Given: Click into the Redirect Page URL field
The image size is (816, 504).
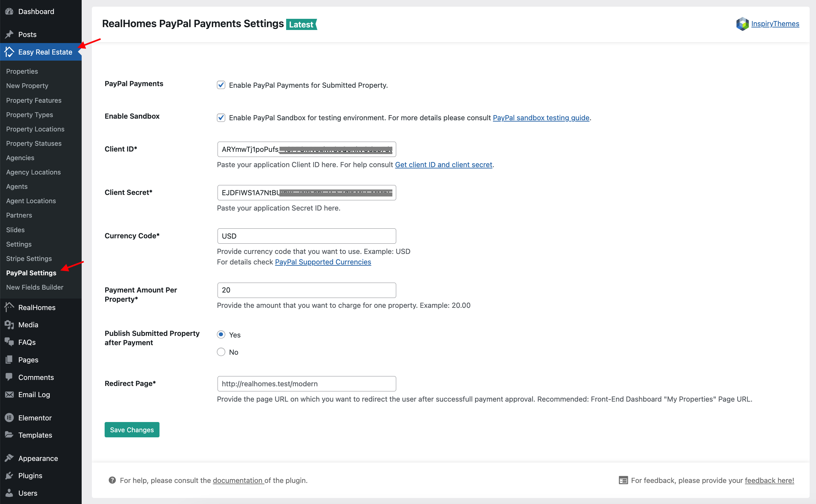Looking at the screenshot, I should [x=307, y=384].
